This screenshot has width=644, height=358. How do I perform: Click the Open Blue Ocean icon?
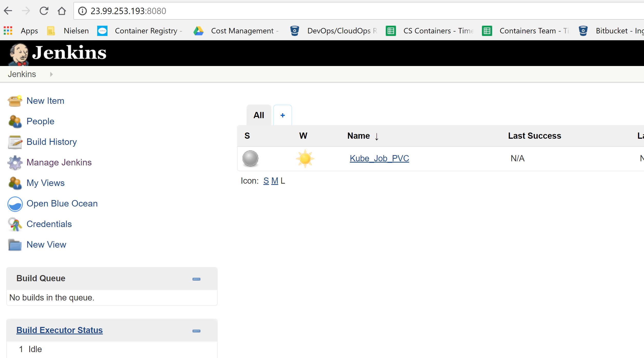click(15, 204)
